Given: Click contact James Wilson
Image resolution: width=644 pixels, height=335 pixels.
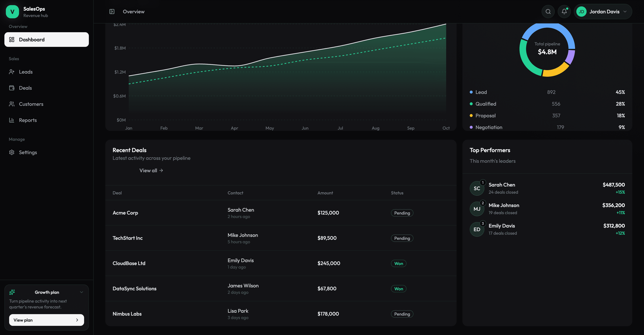Looking at the screenshot, I should [243, 286].
